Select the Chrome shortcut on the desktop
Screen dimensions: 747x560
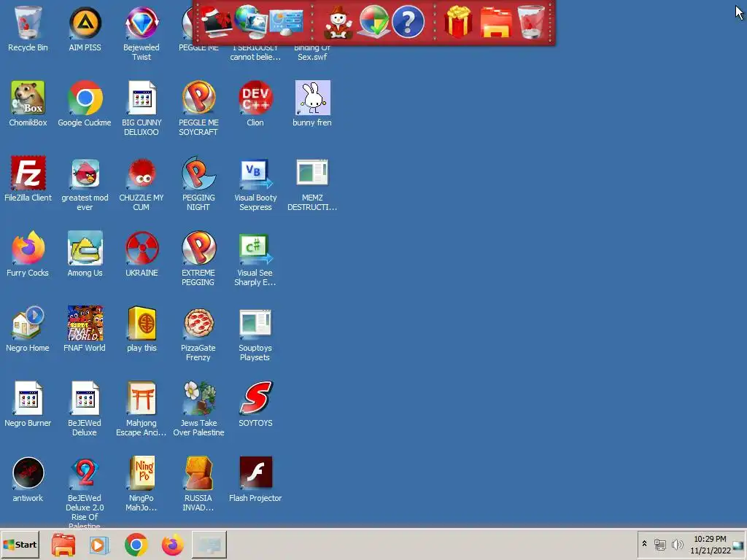coord(85,104)
